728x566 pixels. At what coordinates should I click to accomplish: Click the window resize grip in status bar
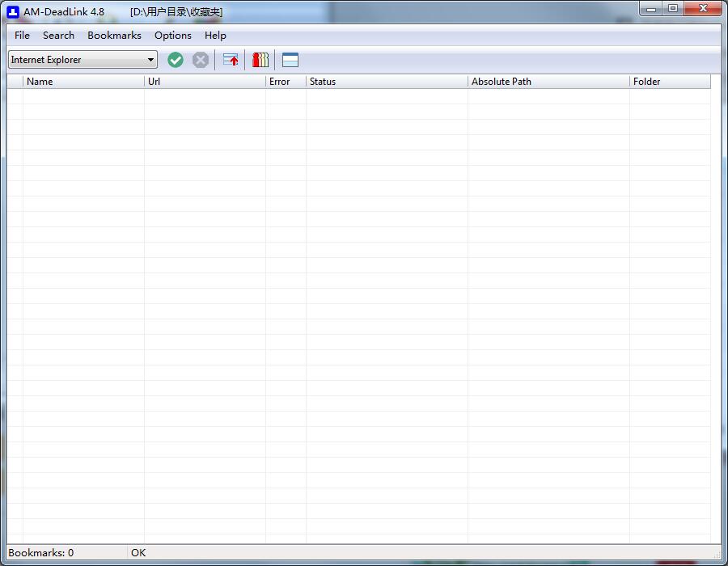[717, 555]
